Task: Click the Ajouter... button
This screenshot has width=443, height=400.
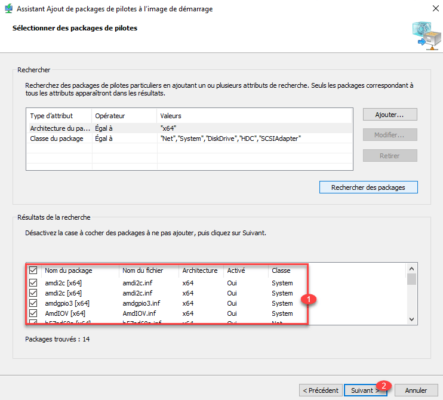Action: coord(390,115)
